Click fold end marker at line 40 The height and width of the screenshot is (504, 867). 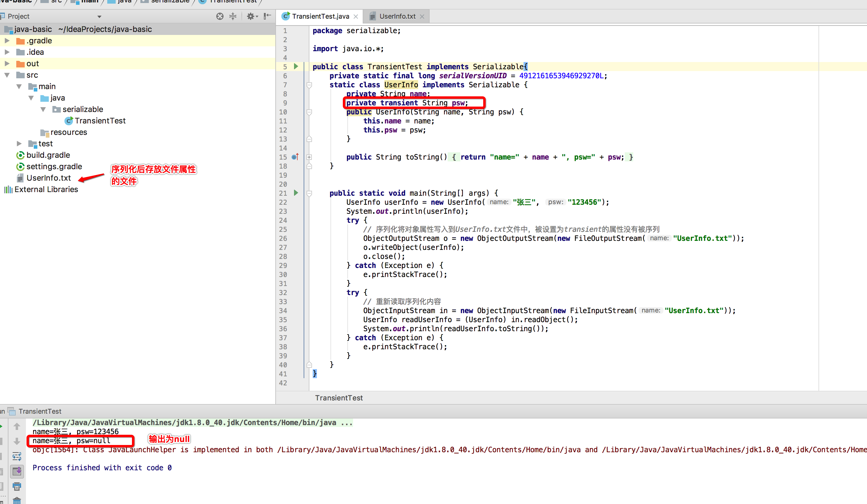(309, 365)
